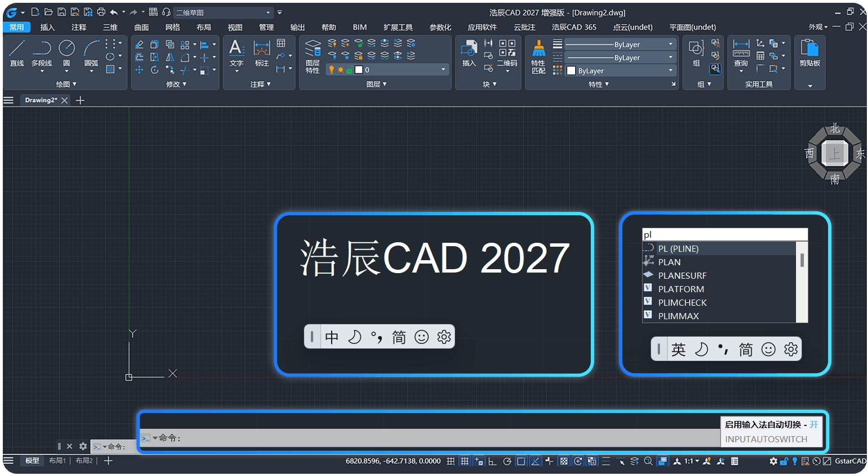Toggle the lock icon in status bar

click(x=784, y=461)
